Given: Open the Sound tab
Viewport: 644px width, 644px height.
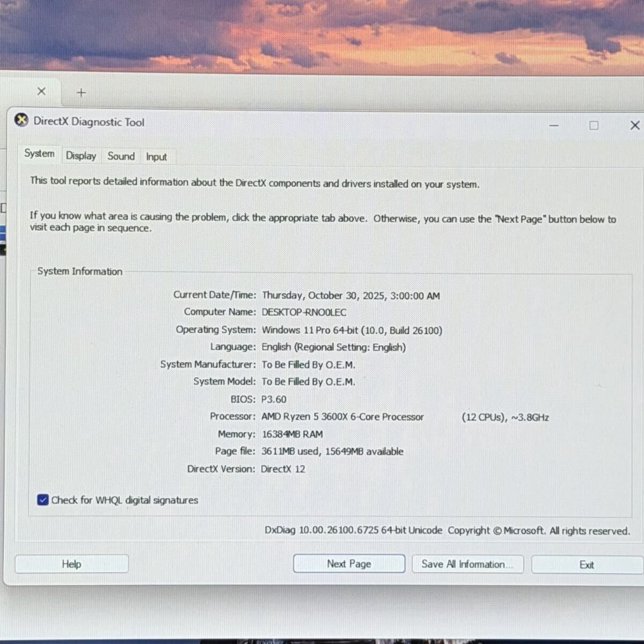Looking at the screenshot, I should 121,156.
